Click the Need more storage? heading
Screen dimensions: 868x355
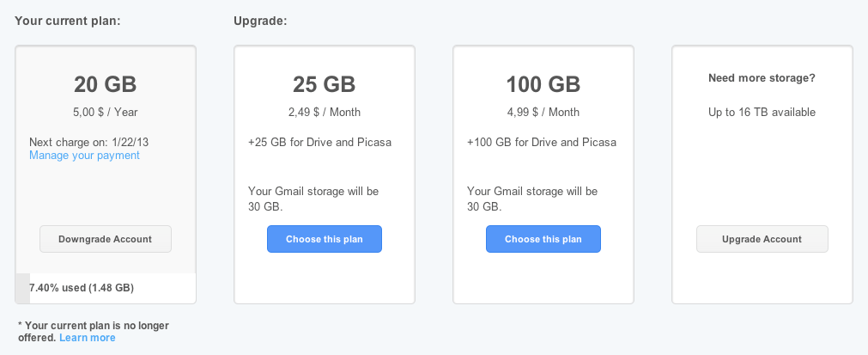click(x=762, y=78)
